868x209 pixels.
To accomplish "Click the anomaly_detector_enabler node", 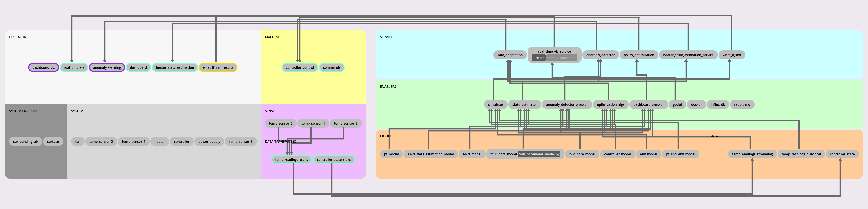I will (567, 104).
